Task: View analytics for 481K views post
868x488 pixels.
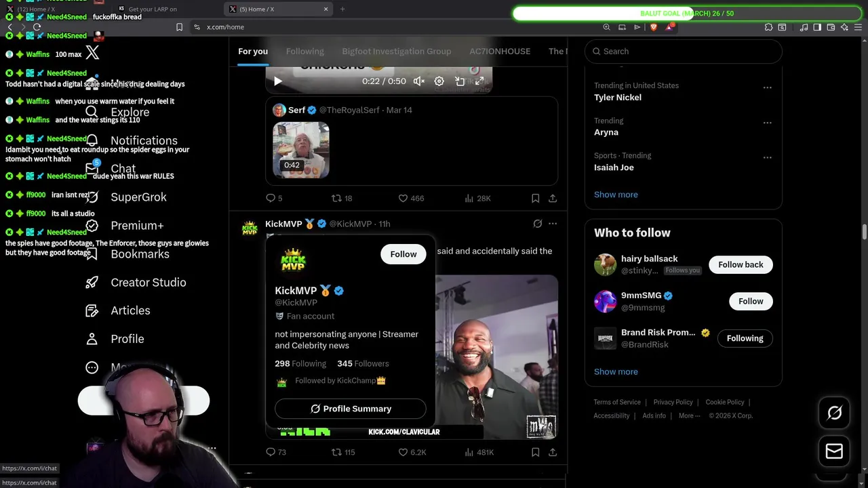Action: click(479, 452)
